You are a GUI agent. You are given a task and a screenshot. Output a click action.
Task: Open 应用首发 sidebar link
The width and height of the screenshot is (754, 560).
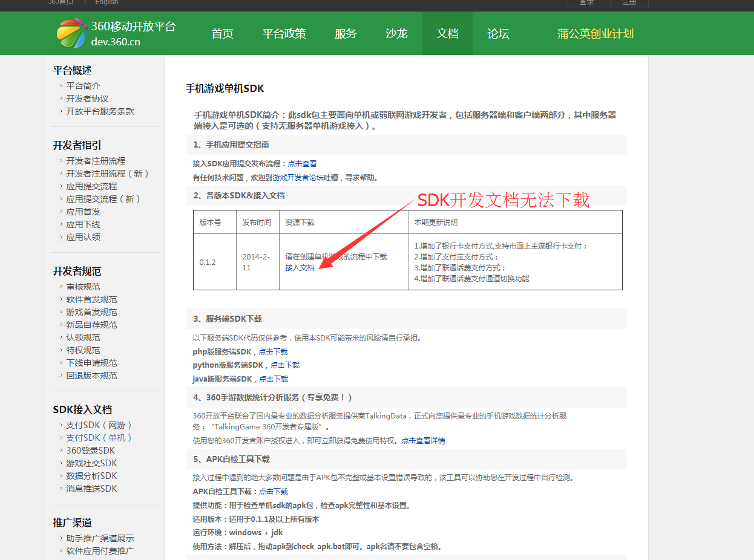coord(84,212)
